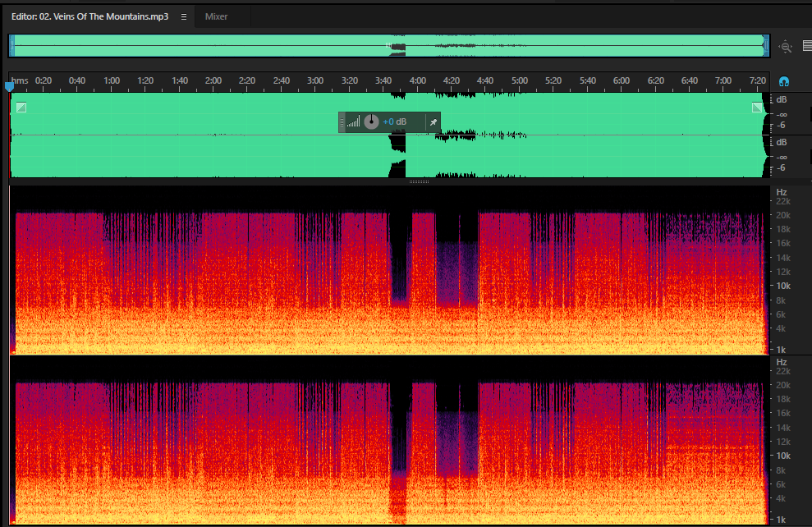This screenshot has width=812, height=527.
Task: Click the 16k label on the lower spectrogram scale
Action: [x=783, y=413]
